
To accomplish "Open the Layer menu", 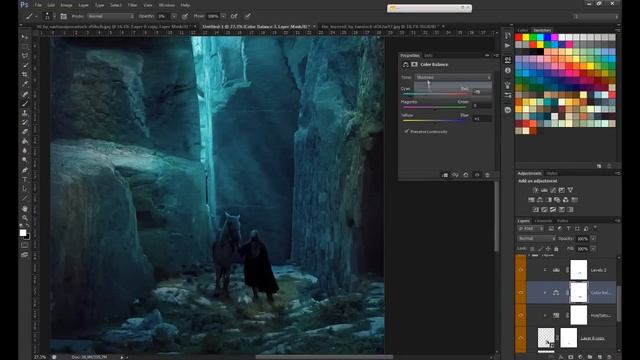I will (x=83, y=5).
